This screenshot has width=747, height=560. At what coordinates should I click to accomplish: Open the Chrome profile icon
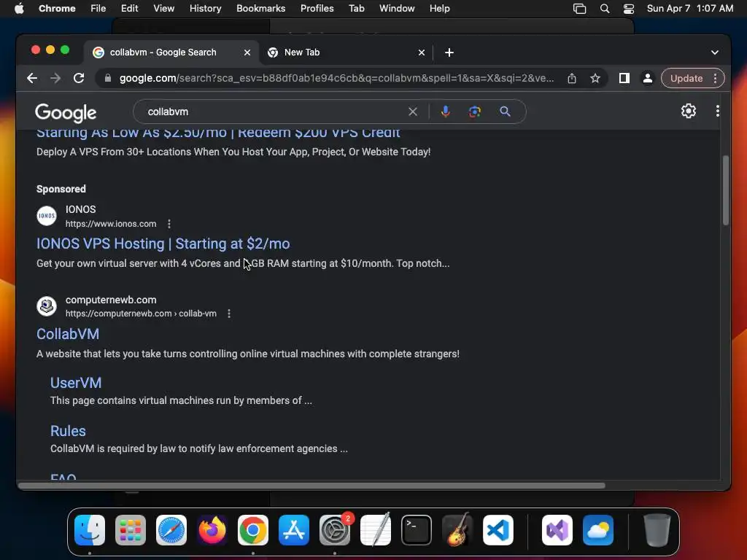[648, 78]
